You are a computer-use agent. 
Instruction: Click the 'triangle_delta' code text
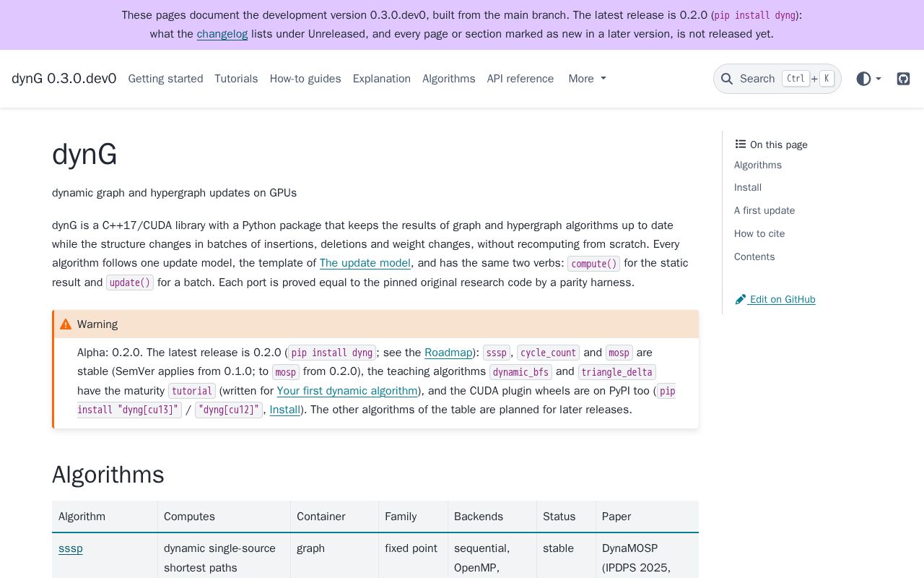click(617, 372)
